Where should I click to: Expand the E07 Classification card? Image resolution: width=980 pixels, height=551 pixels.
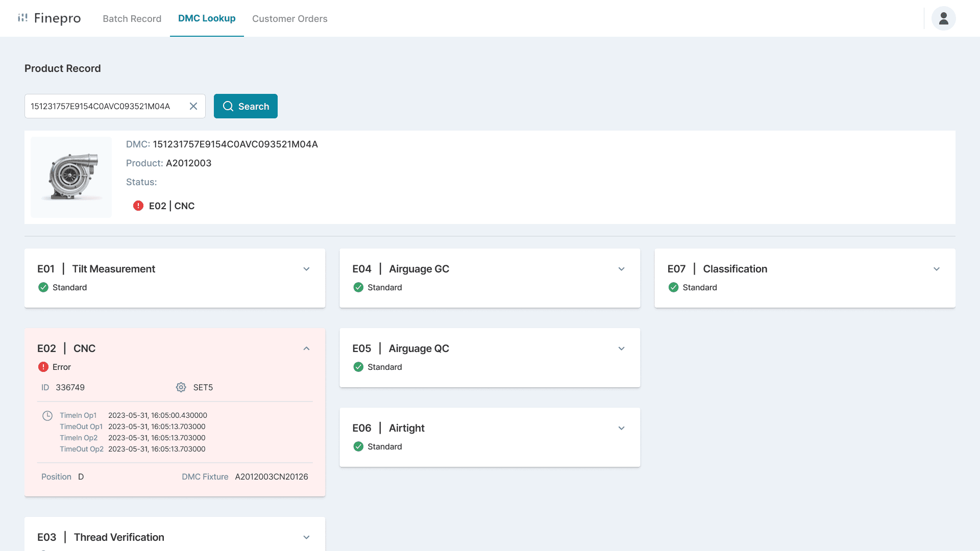[937, 269]
